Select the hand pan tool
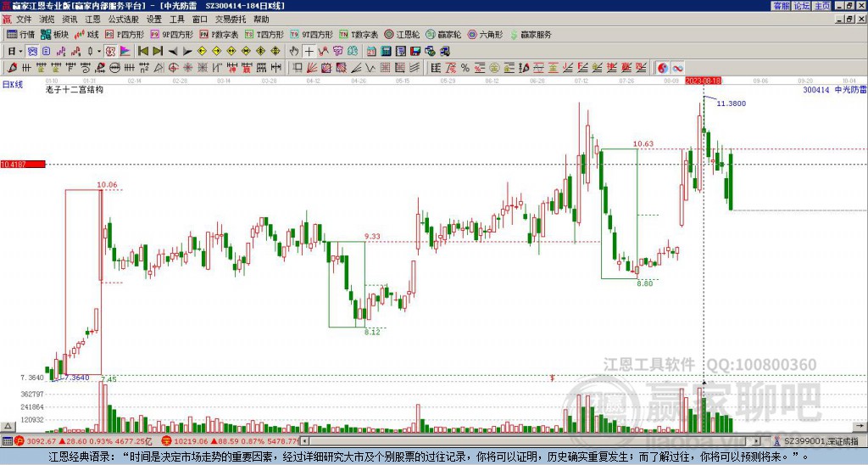The width and height of the screenshot is (868, 465). 294,52
